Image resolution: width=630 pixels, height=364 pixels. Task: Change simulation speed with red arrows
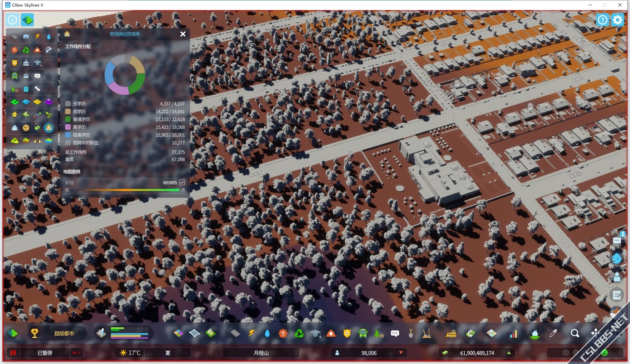click(x=76, y=353)
